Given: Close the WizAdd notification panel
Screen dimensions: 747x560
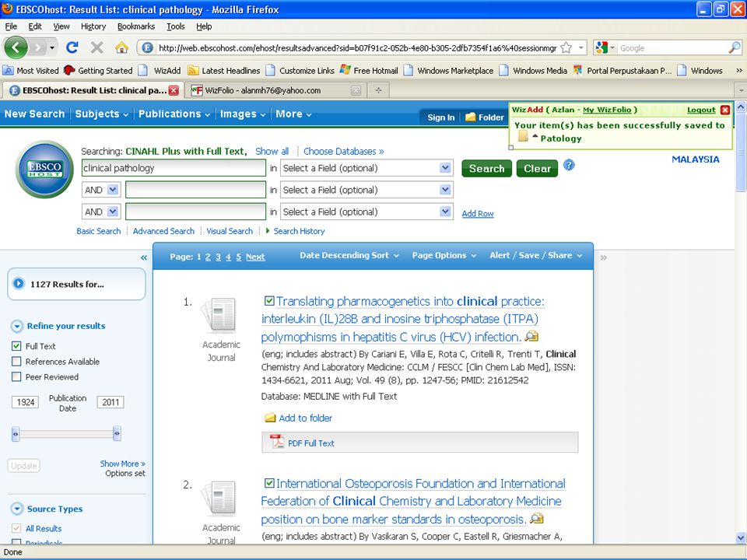Looking at the screenshot, I should click(x=725, y=110).
